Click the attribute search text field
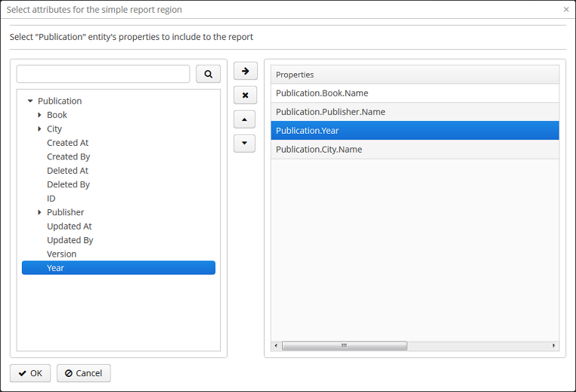The height and width of the screenshot is (392, 576). pyautogui.click(x=103, y=73)
